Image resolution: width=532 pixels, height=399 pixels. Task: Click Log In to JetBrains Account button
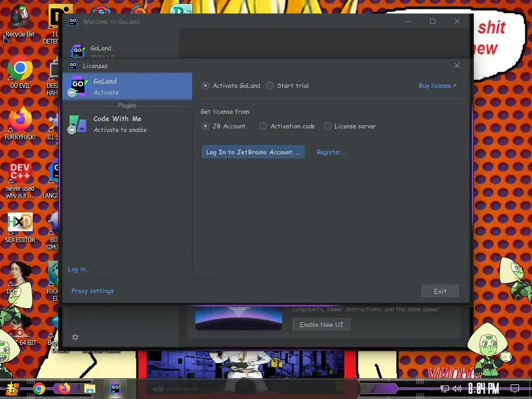pos(253,152)
